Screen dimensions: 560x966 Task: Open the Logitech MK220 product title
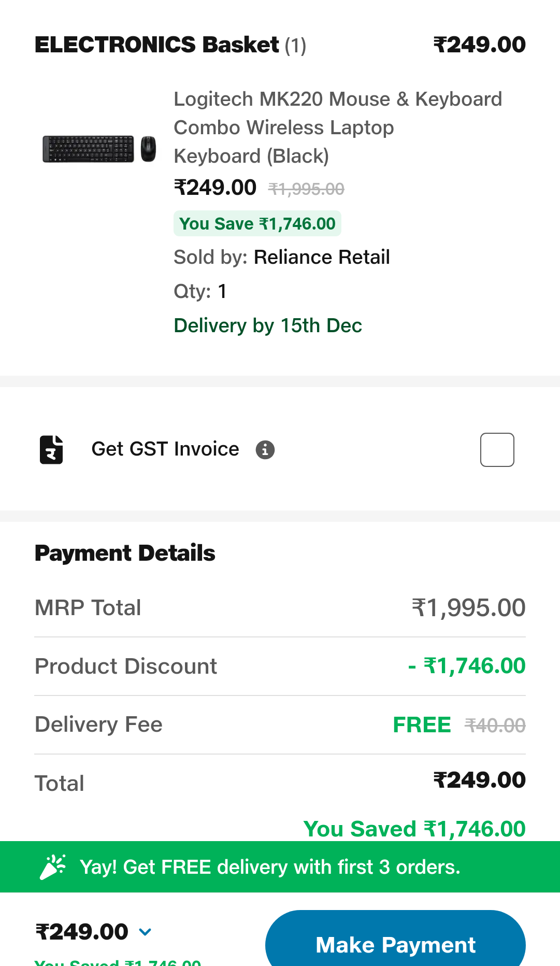coord(337,127)
